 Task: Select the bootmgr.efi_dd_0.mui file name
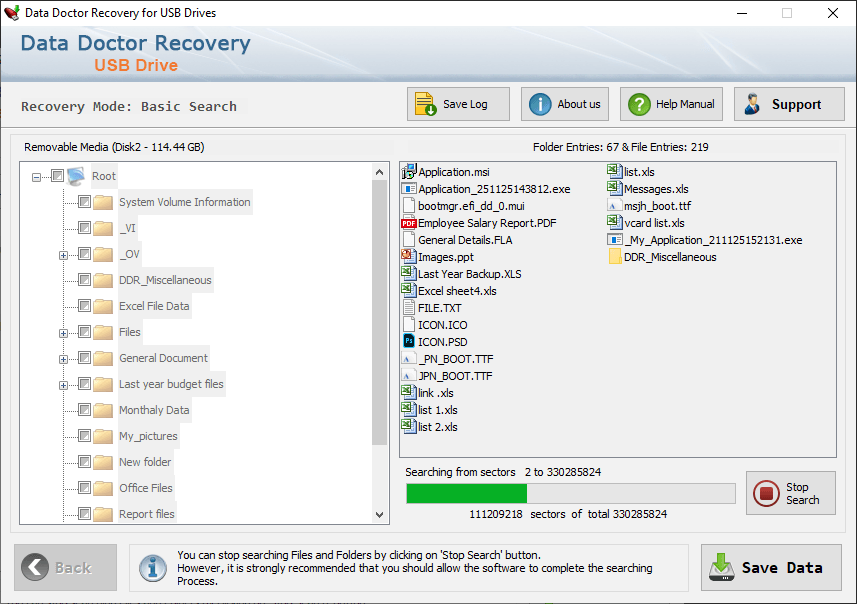(471, 206)
